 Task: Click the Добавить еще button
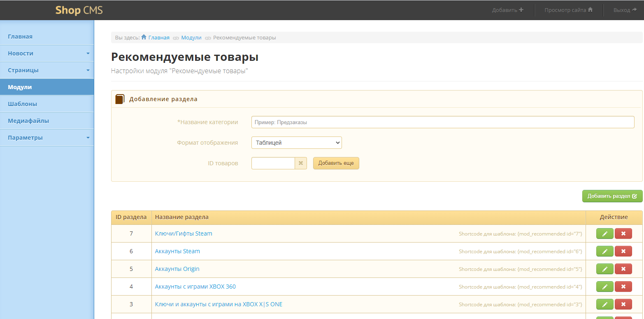(x=336, y=163)
